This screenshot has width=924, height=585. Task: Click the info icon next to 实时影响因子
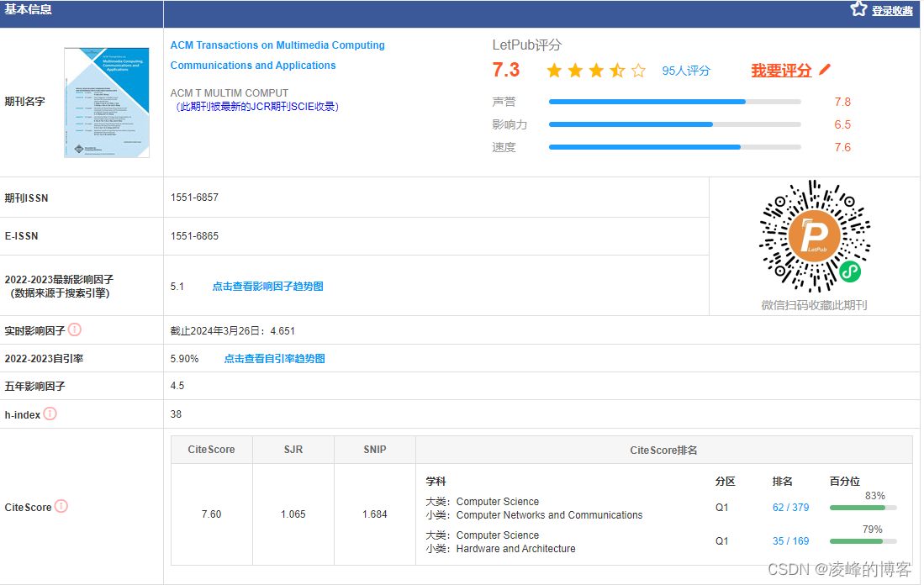pos(75,330)
